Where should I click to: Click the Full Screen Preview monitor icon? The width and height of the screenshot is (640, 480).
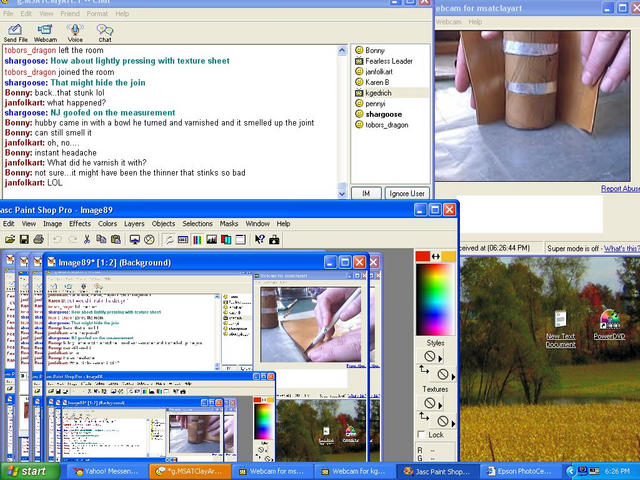click(x=135, y=240)
